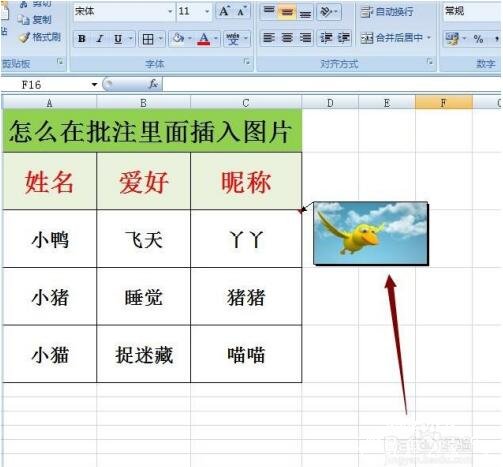Increase the indent
Image resolution: width=503 pixels, height=467 pixels.
(343, 38)
